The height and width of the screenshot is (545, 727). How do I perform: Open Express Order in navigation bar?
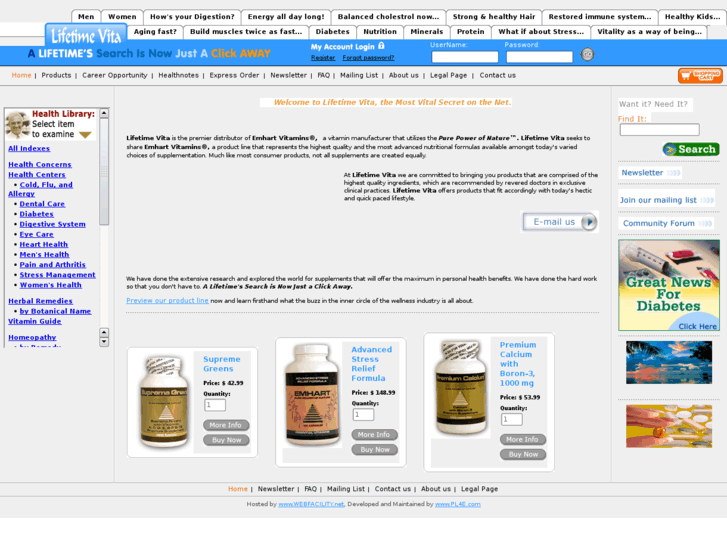234,75
